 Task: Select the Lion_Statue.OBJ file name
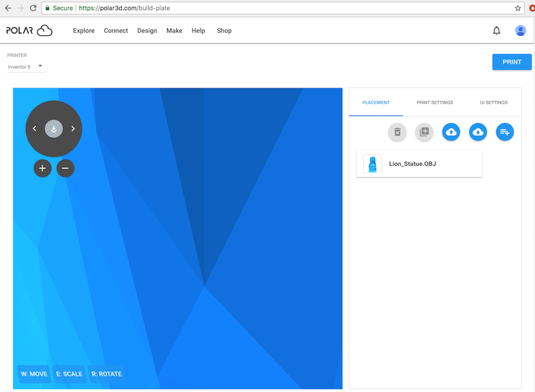pos(413,164)
